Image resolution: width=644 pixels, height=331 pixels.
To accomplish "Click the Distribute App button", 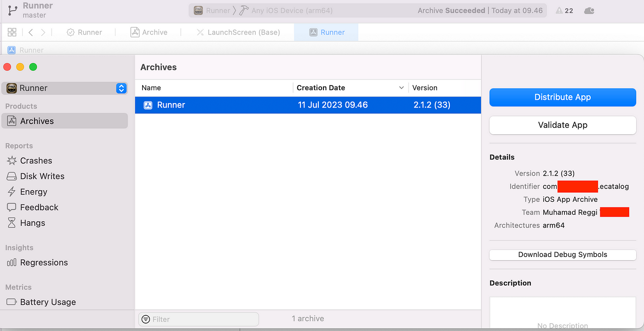I will (x=563, y=97).
